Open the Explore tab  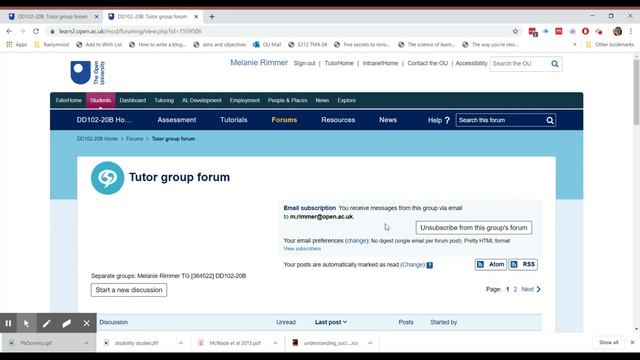click(x=347, y=100)
